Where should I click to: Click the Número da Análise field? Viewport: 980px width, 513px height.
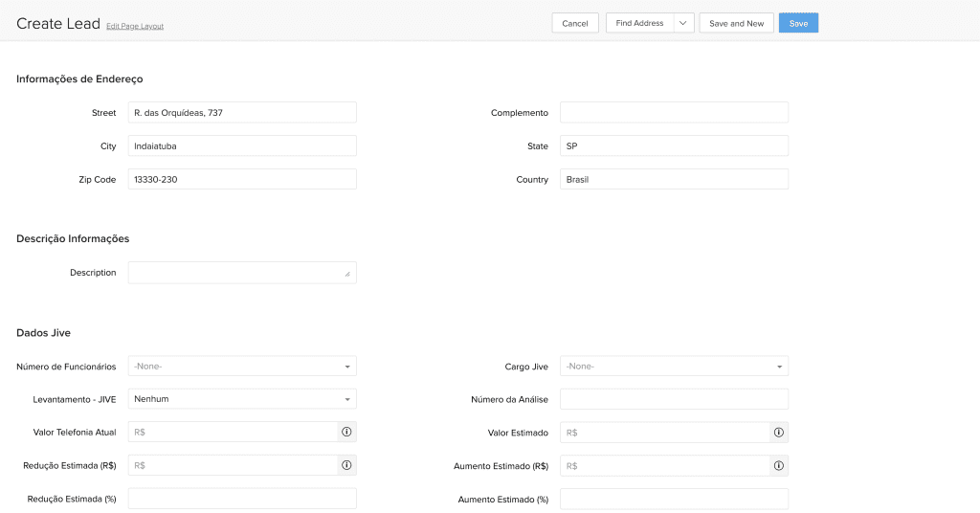(674, 399)
